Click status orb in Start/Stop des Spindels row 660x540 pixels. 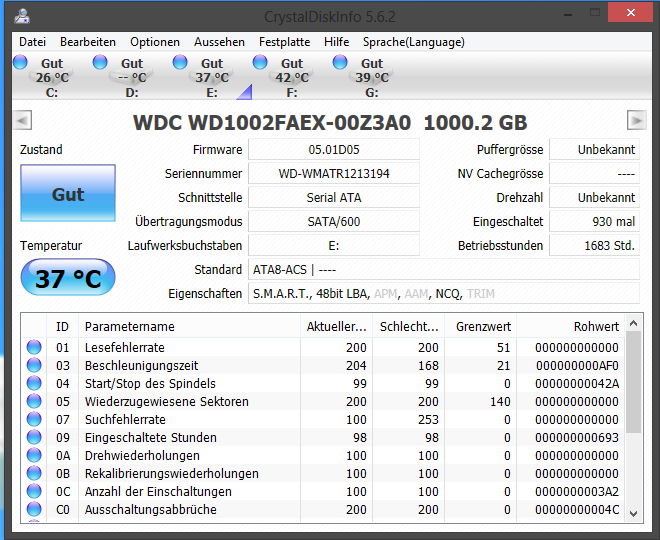pos(34,383)
